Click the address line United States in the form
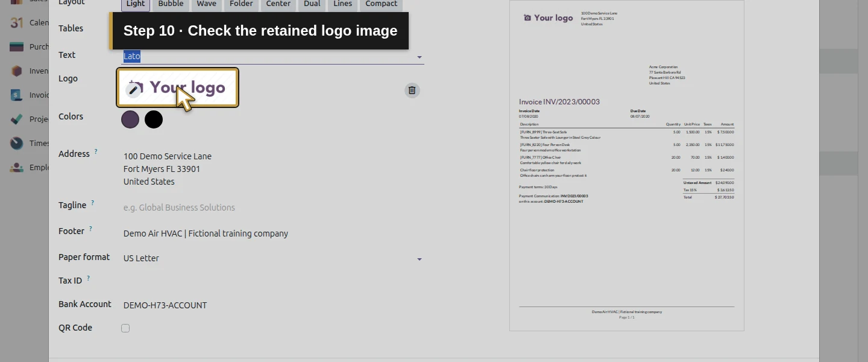868x362 pixels. click(149, 182)
